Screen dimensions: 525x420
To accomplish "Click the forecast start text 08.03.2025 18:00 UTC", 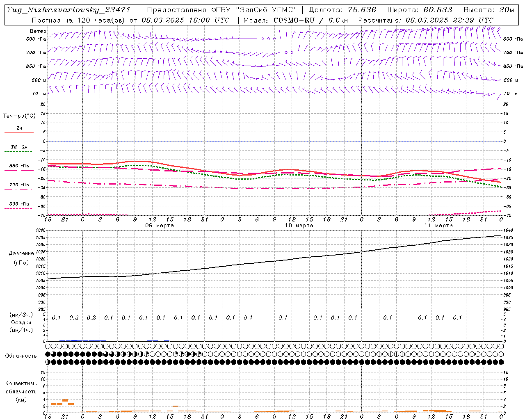I will tap(185, 20).
